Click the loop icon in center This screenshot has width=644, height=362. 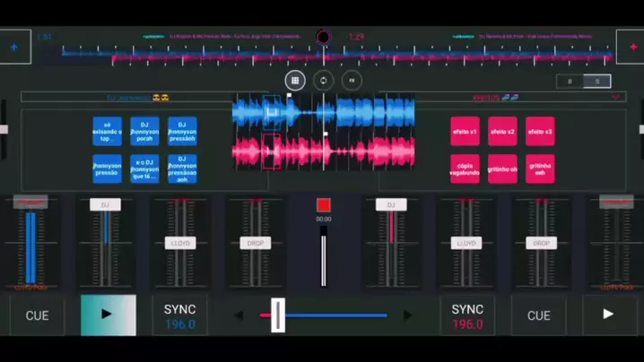coord(323,81)
